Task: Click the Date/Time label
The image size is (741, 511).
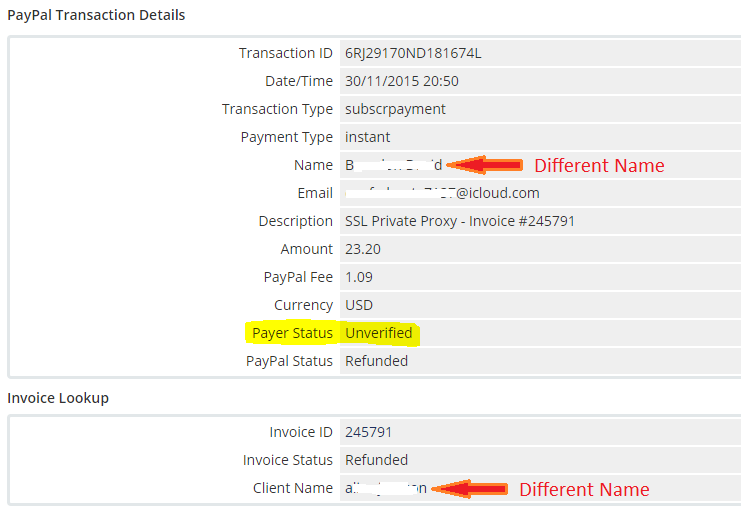Action: point(299,81)
